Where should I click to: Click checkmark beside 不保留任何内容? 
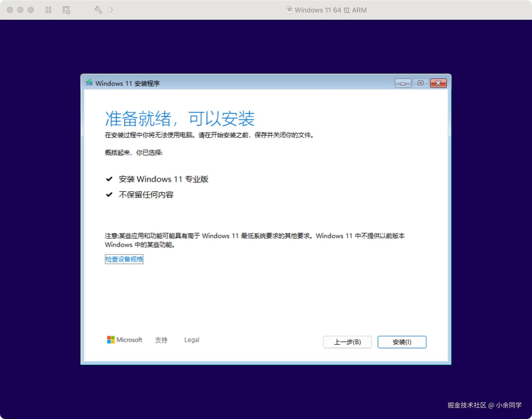click(109, 194)
